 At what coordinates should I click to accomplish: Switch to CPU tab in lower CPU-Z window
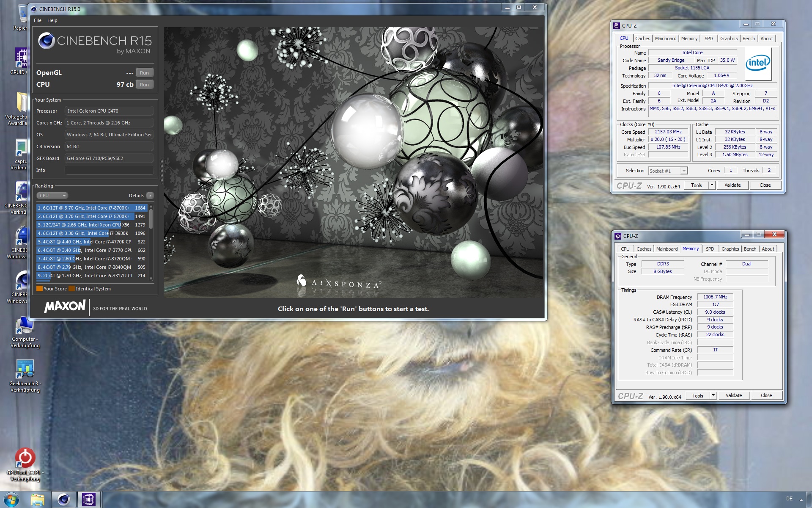pyautogui.click(x=625, y=249)
